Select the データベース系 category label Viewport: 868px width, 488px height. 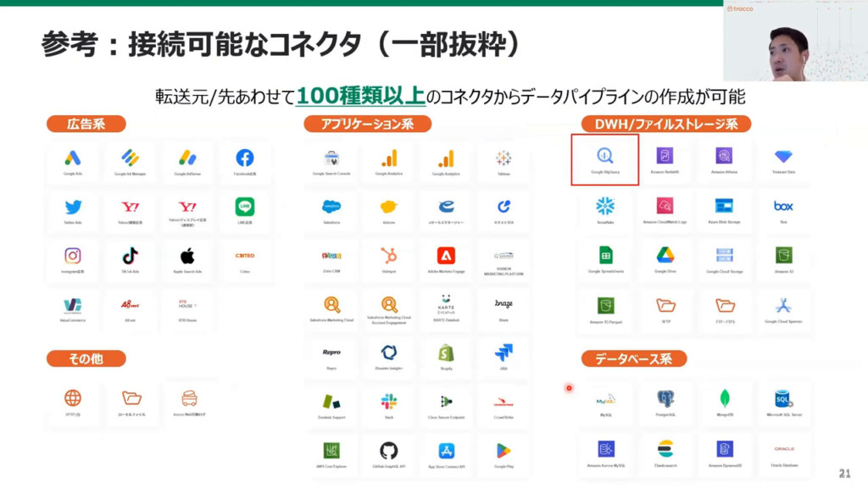pos(633,358)
